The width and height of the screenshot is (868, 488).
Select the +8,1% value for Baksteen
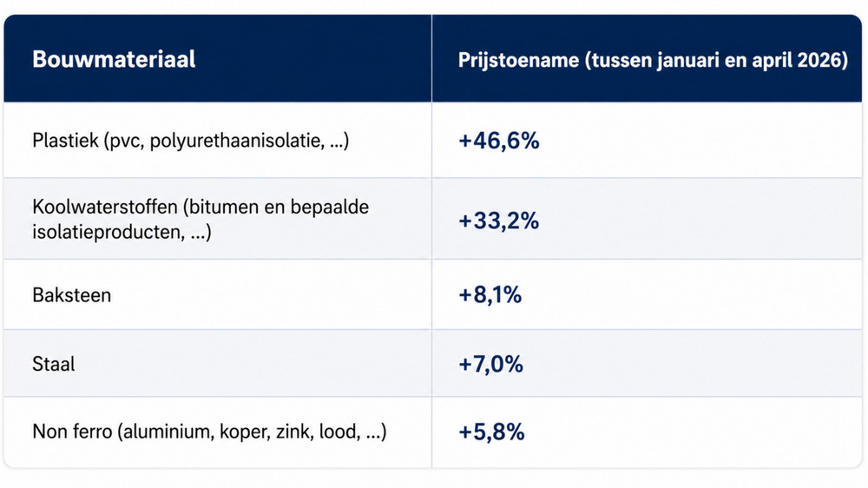point(490,294)
